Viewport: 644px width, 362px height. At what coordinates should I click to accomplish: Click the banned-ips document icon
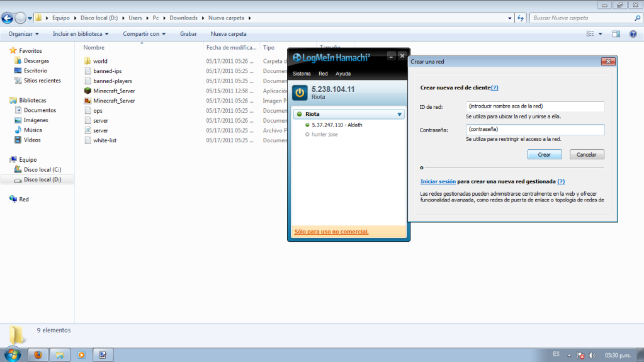(88, 71)
